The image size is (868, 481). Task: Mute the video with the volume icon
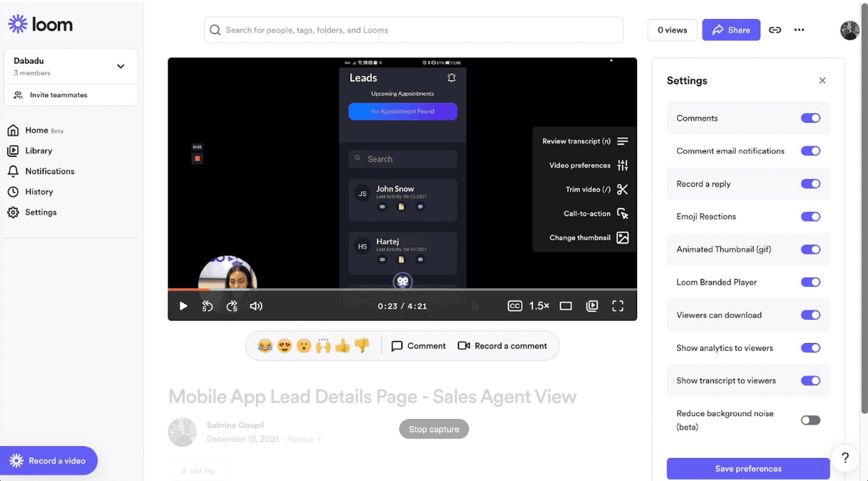click(x=256, y=306)
